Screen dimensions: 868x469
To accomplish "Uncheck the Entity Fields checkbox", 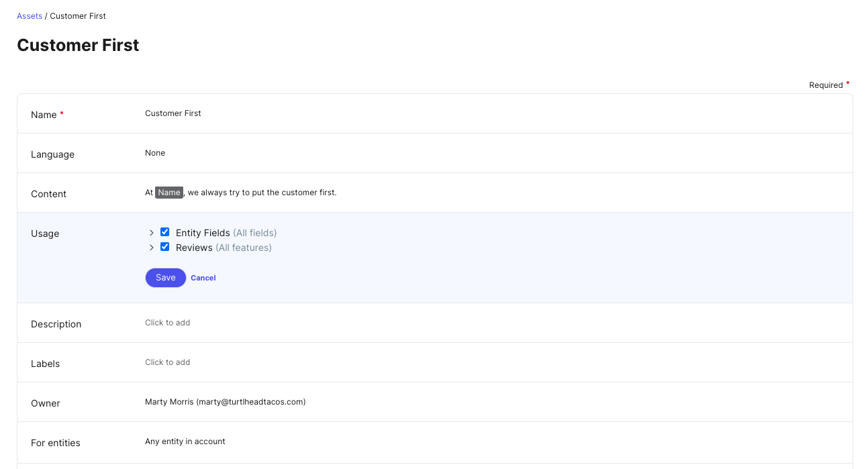I will coord(164,232).
